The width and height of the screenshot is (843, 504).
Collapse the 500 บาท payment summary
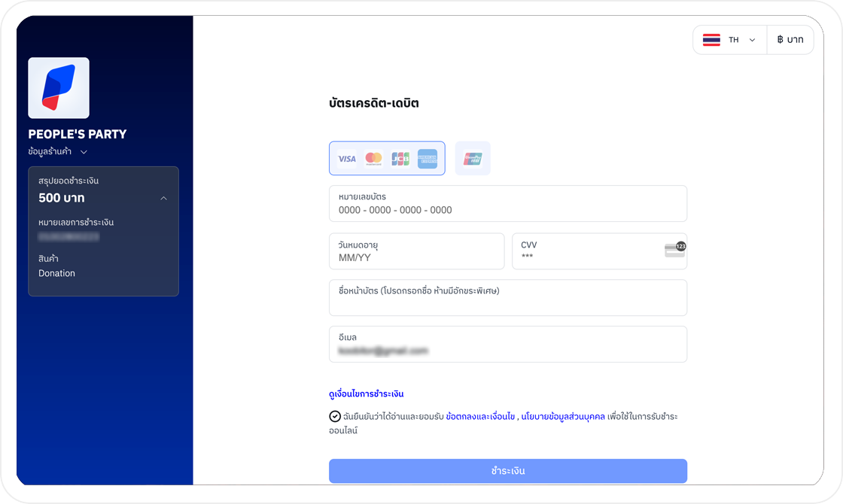[x=163, y=199]
